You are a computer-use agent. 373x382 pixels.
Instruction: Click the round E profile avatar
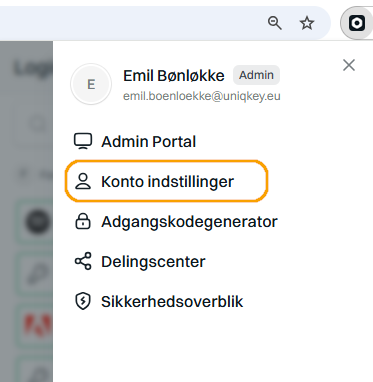click(x=91, y=84)
